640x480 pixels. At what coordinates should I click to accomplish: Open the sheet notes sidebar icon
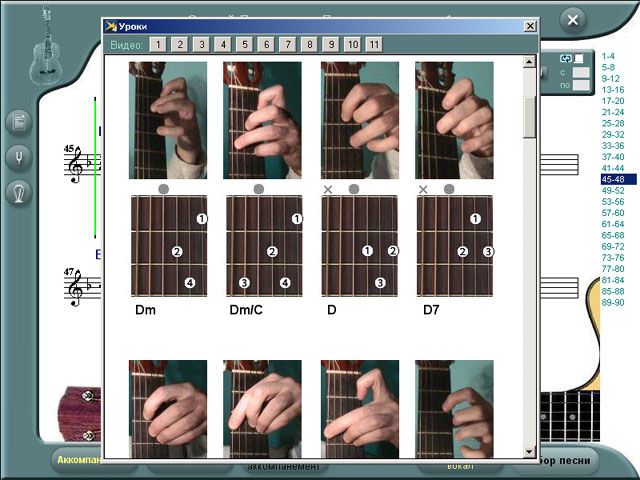19,123
